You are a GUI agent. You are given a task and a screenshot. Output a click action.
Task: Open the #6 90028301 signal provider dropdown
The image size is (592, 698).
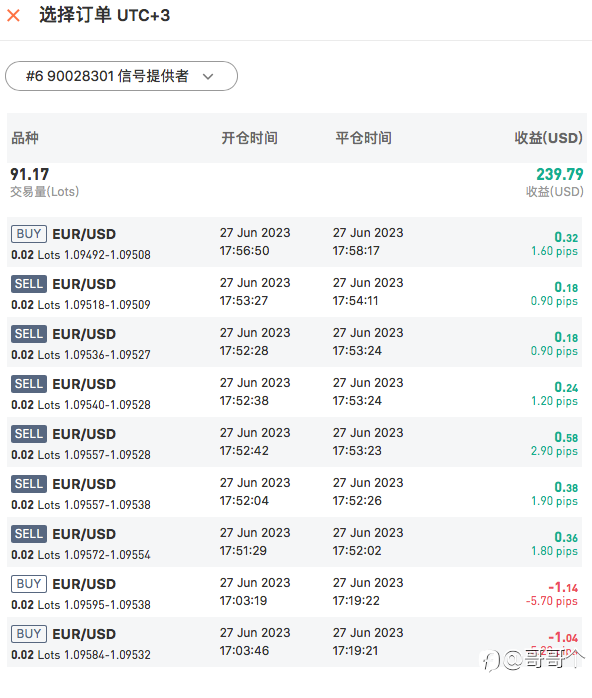tap(122, 76)
